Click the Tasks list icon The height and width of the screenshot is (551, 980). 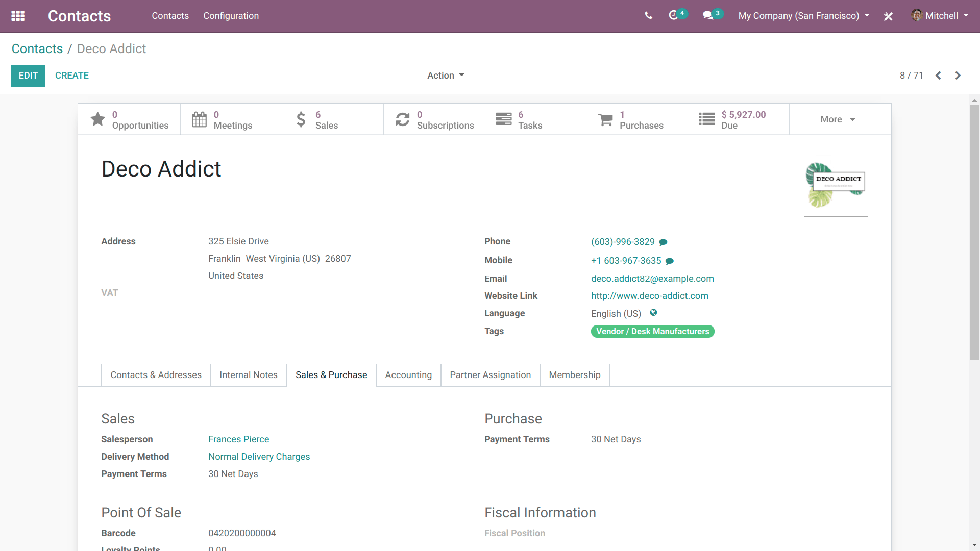(x=503, y=119)
